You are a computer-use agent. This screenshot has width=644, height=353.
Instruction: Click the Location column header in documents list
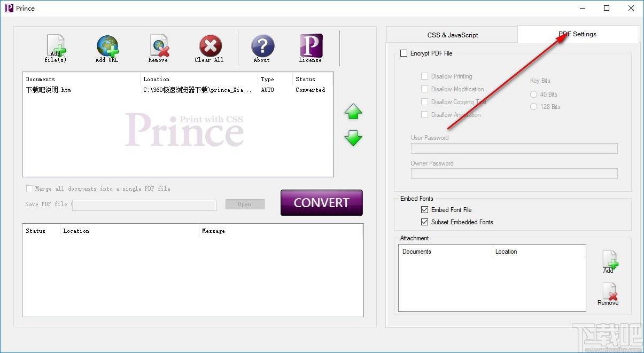(x=199, y=79)
